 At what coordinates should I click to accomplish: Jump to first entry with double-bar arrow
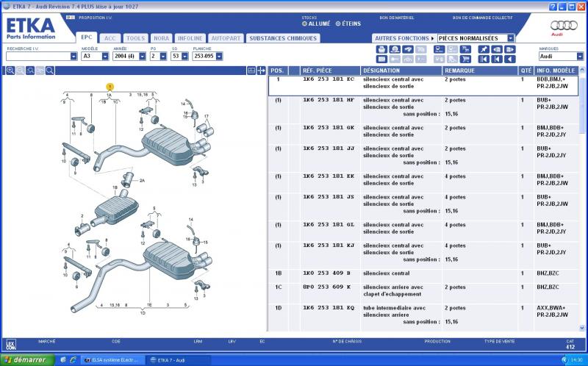(x=484, y=60)
